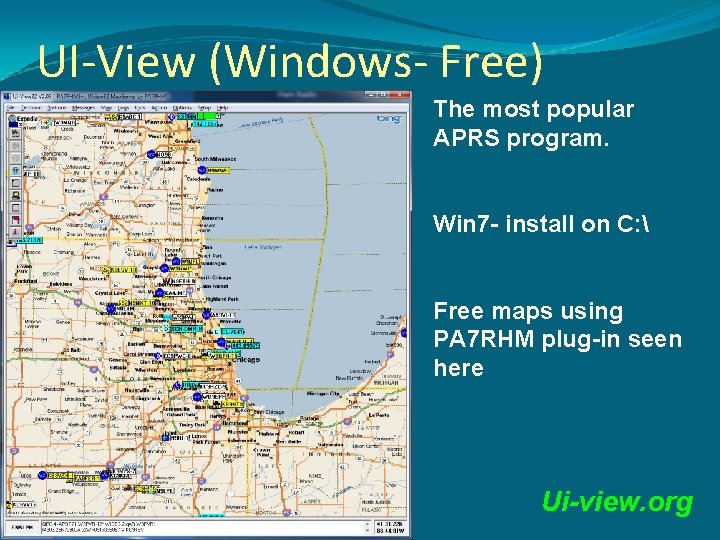
Task: Click the topmost map toolbar icon below Expedia
Action: click(16, 134)
